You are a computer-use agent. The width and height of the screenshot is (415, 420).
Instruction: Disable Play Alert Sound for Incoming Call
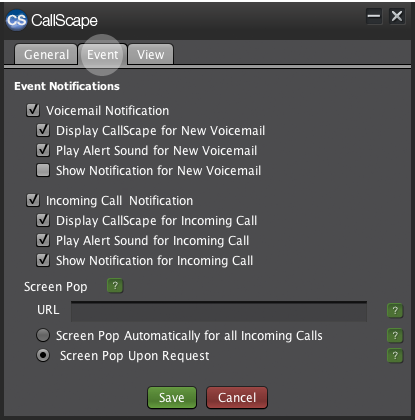click(43, 240)
